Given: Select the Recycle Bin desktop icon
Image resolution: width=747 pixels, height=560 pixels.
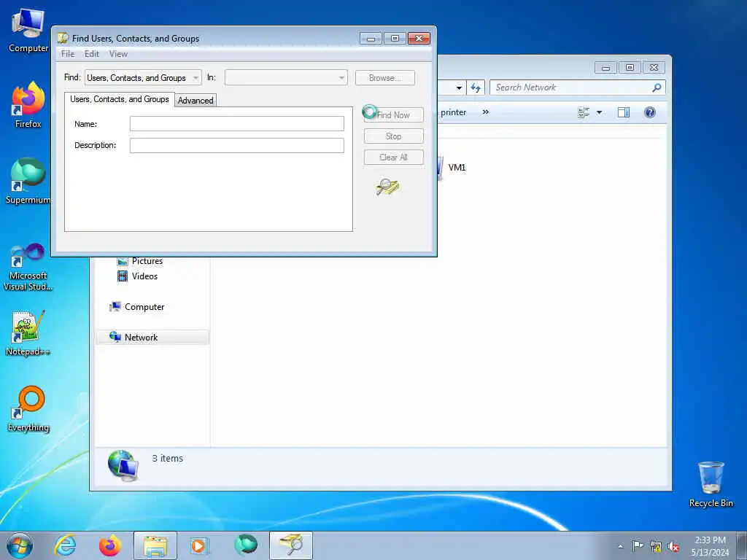Looking at the screenshot, I should (711, 484).
